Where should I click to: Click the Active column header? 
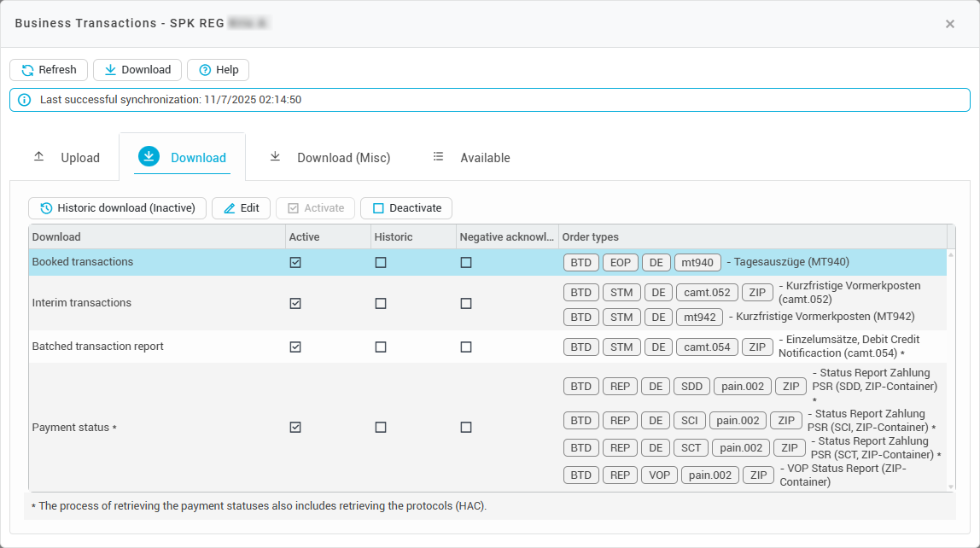pyautogui.click(x=305, y=237)
